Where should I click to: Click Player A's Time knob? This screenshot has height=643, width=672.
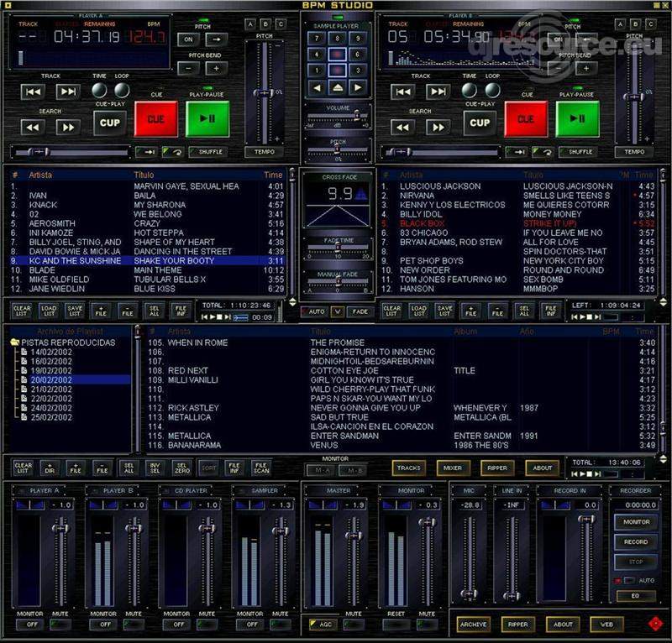(99, 90)
